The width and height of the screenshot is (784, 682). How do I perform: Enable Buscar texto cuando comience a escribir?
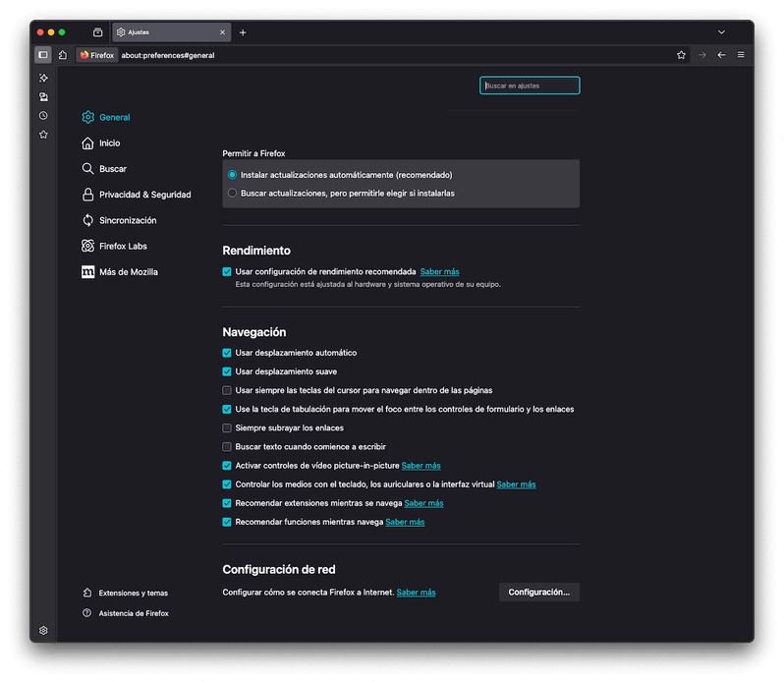pos(227,447)
